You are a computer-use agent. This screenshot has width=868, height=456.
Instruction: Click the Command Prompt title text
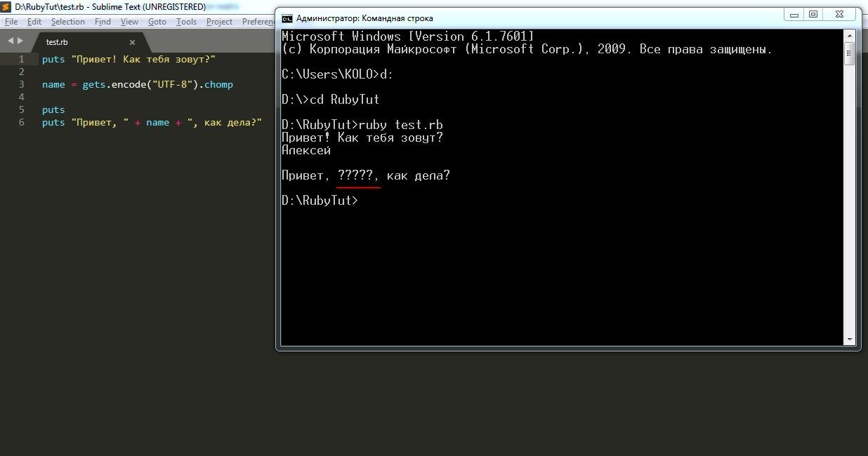coord(365,18)
